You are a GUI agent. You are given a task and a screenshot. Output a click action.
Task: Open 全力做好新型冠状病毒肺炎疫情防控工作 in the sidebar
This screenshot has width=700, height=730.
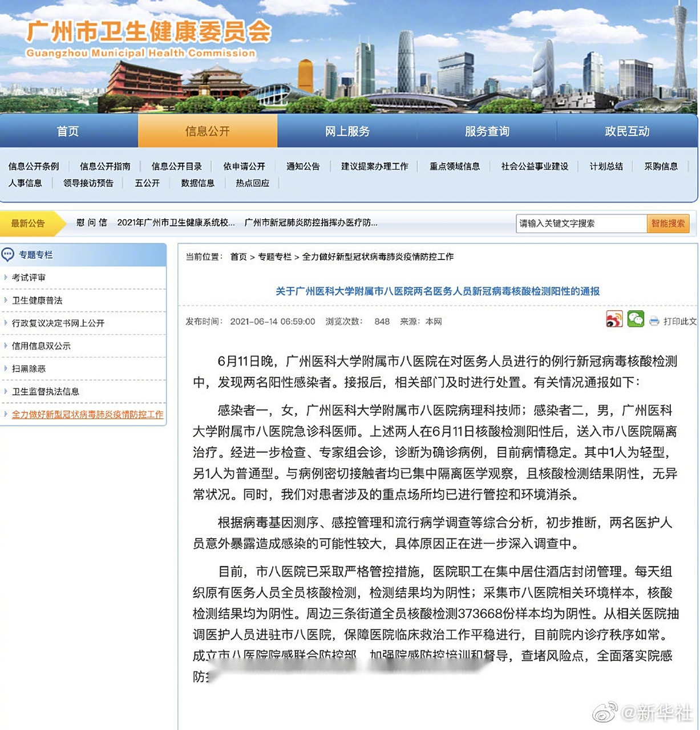click(87, 415)
